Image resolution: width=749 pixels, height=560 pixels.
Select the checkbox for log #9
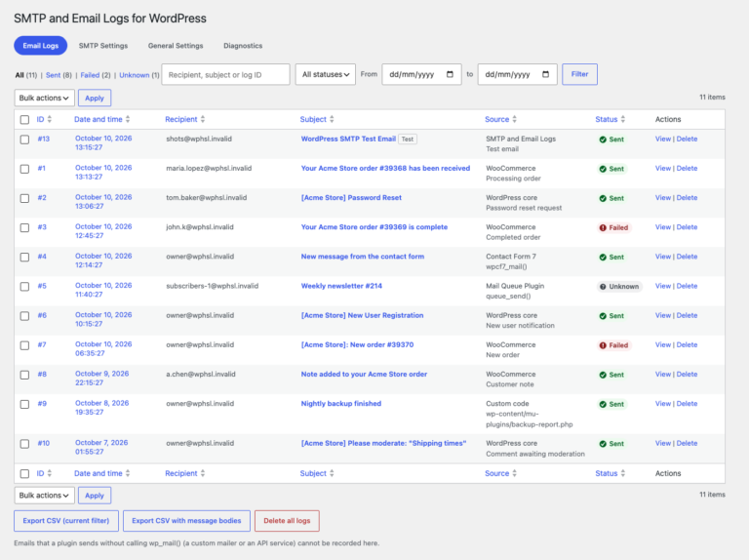point(24,404)
